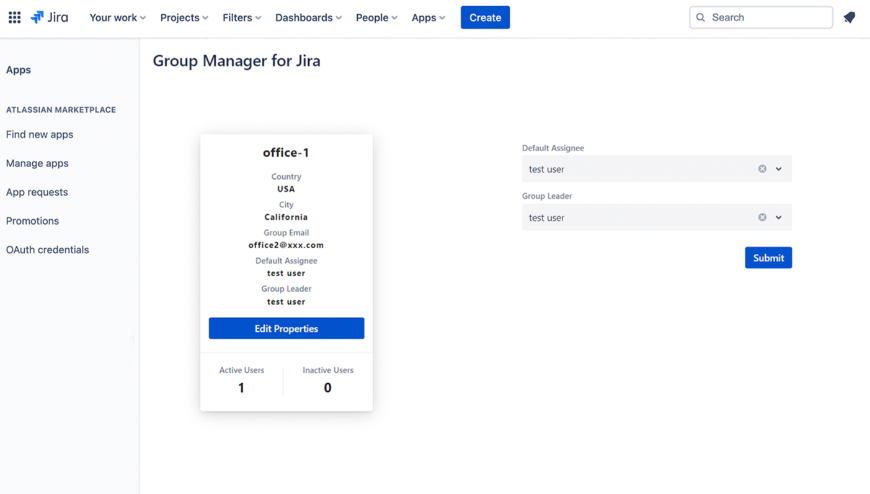870x494 pixels.
Task: Go to Find new apps
Action: [39, 134]
